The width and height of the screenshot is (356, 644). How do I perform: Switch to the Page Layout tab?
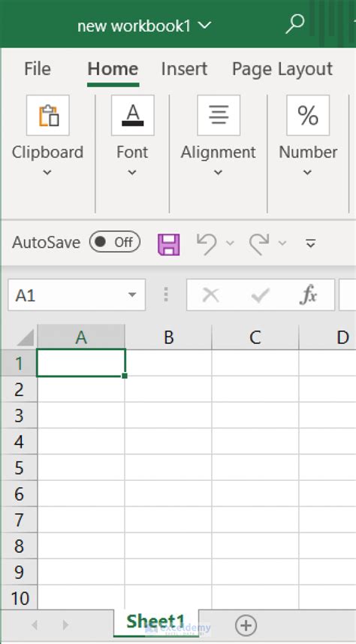point(282,68)
